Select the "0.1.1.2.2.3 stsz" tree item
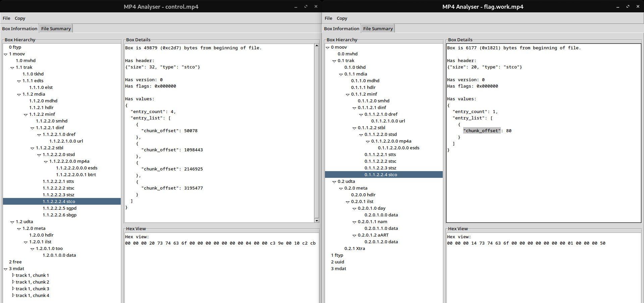This screenshot has height=303, width=644. pos(380,168)
